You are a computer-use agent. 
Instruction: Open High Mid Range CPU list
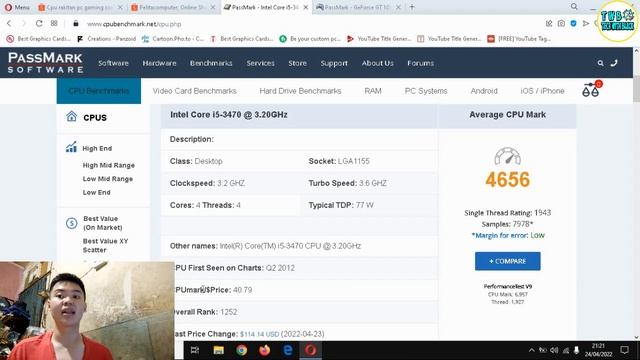pyautogui.click(x=109, y=165)
